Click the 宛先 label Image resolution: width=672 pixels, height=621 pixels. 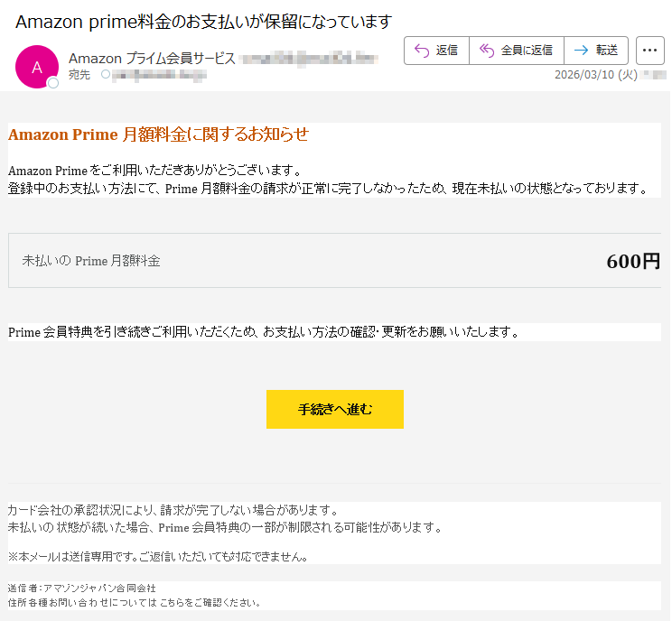coord(79,75)
